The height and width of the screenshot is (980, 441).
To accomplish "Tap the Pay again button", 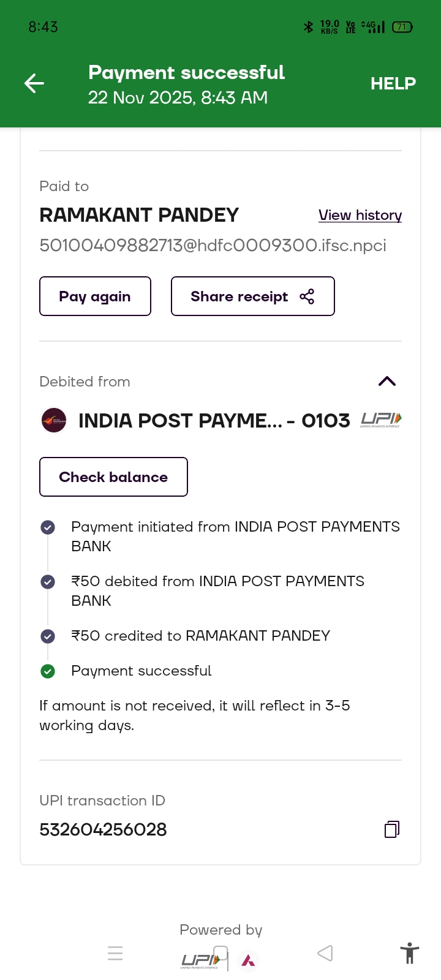I will click(95, 296).
